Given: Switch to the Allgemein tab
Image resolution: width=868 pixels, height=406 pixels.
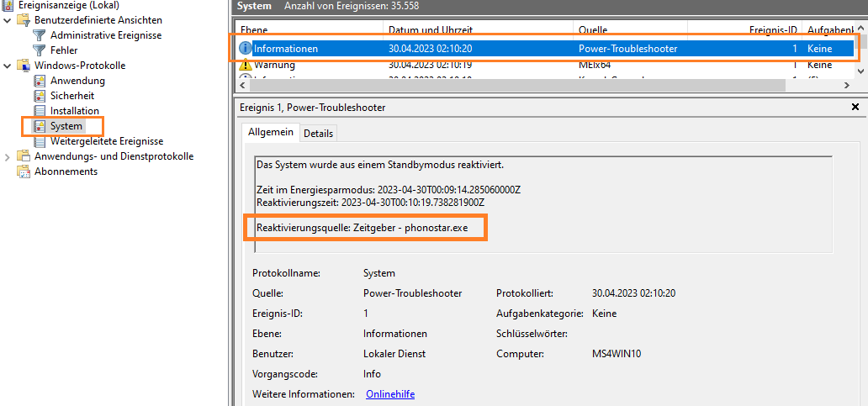Looking at the screenshot, I should (x=271, y=132).
